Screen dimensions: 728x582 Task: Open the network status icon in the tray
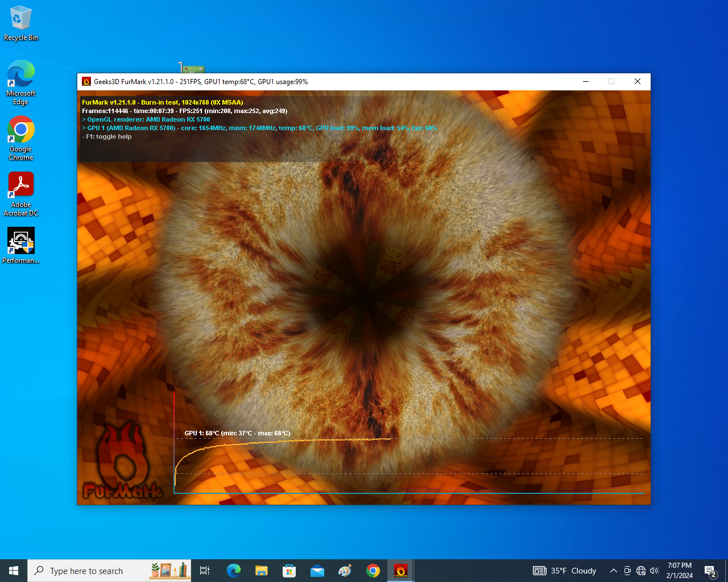pyautogui.click(x=641, y=571)
